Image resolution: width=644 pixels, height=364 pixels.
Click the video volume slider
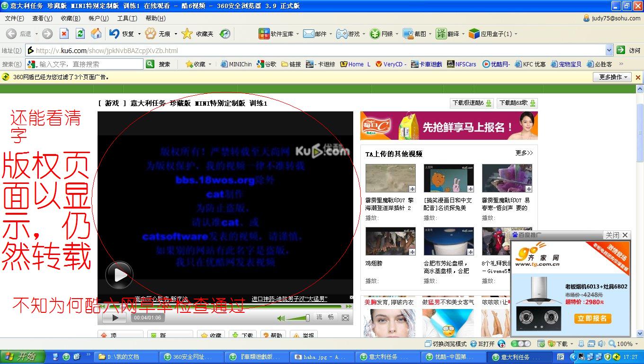pyautogui.click(x=297, y=318)
